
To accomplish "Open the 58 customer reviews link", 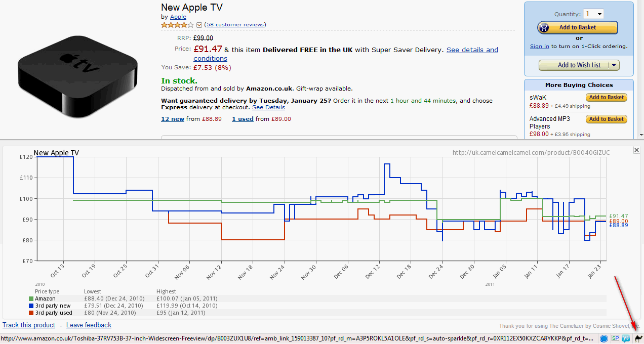I will click(x=235, y=25).
